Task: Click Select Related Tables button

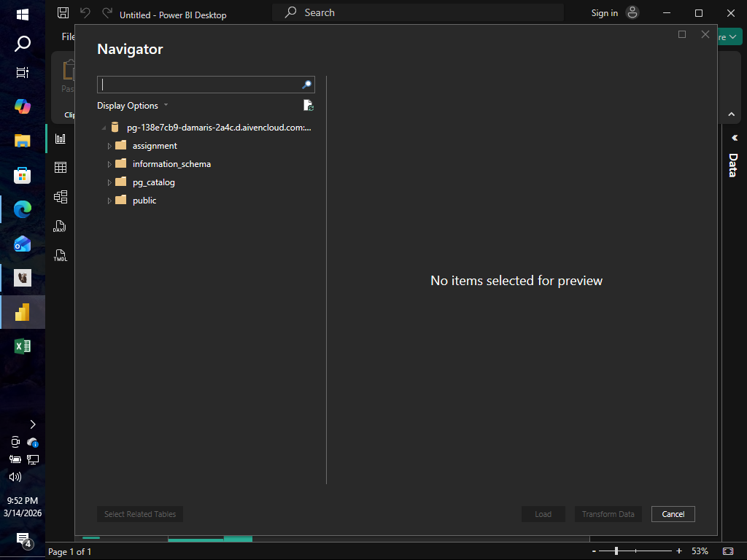Action: tap(140, 514)
